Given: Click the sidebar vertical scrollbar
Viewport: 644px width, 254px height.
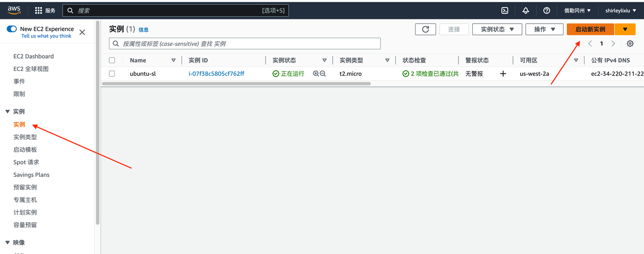Looking at the screenshot, I should pyautogui.click(x=97, y=122).
